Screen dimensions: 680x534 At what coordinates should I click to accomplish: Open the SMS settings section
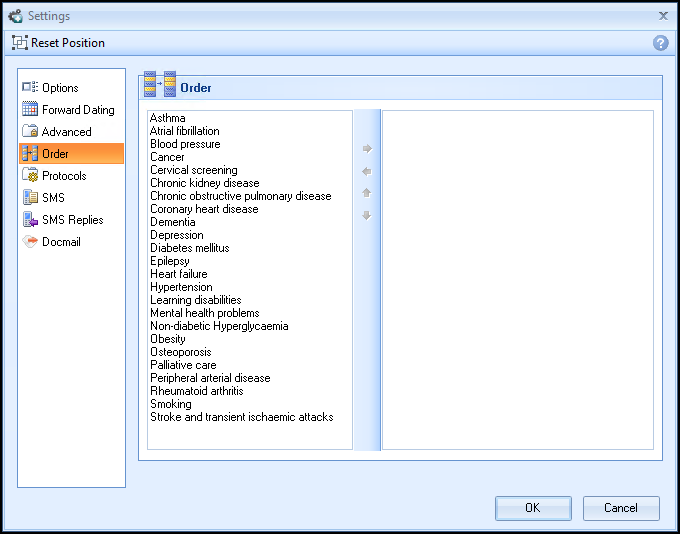(x=53, y=198)
